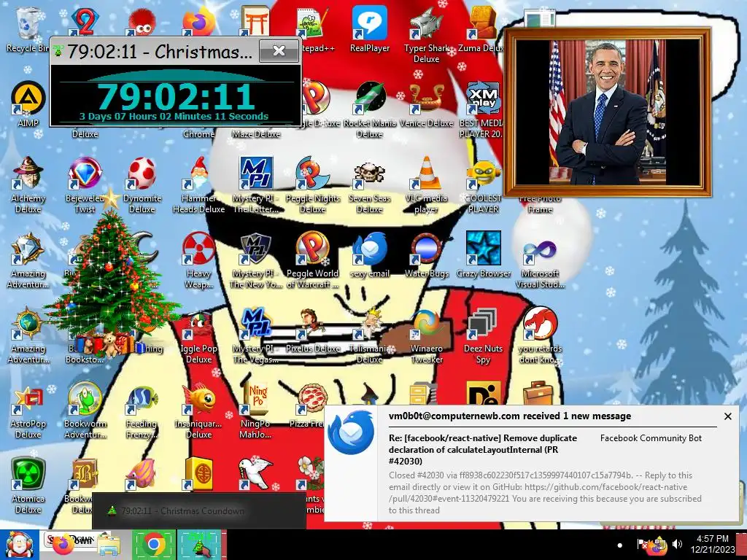Open the Recycle Bin desktop icon
Viewport: 747px width, 560px height.
[x=28, y=28]
